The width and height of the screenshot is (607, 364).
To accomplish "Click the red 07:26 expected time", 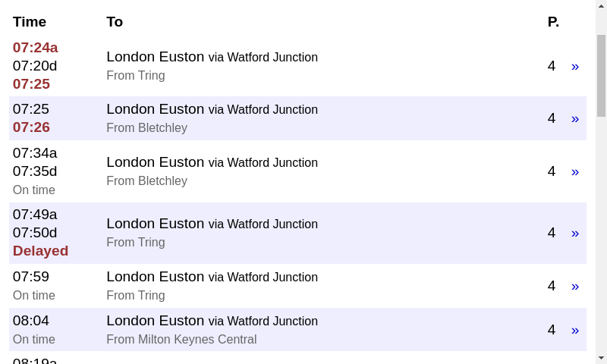I will 31,127.
